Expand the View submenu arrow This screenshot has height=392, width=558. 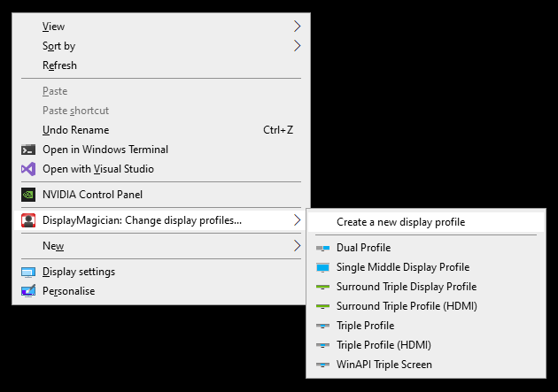click(297, 27)
